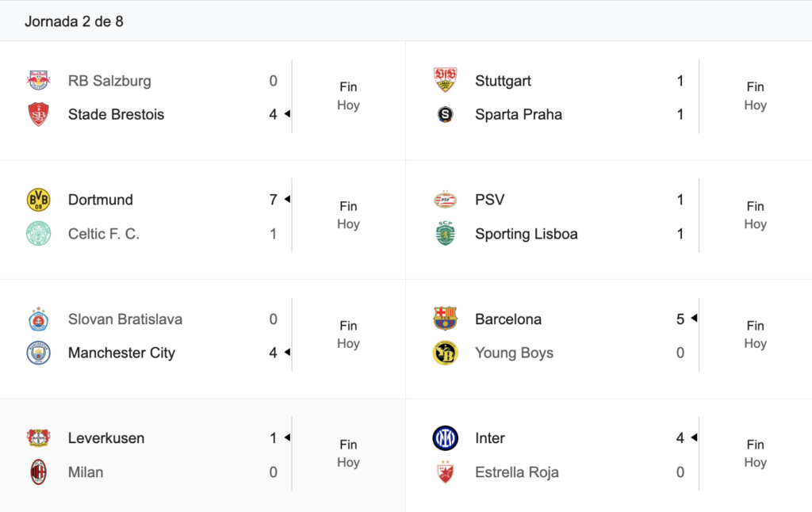Screen dimensions: 812x512
Task: Click the Inter circular badge
Action: coord(446,438)
